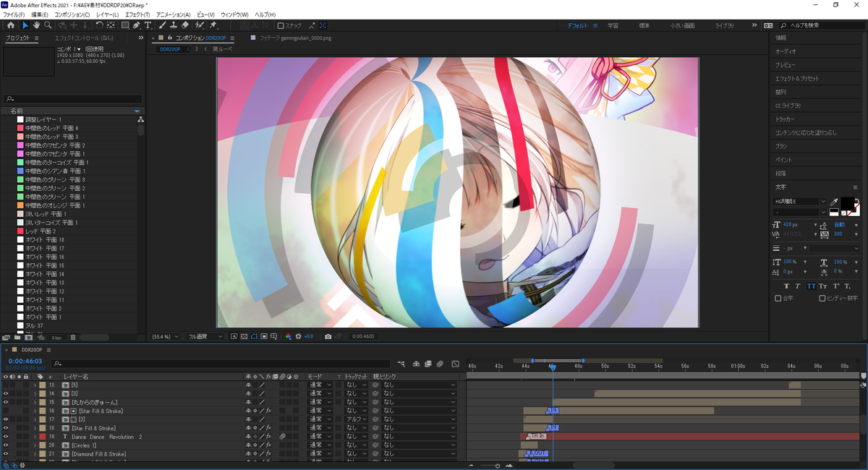Select the Rectangle shape tool
Viewport: 868px width, 470px height.
coord(125,25)
